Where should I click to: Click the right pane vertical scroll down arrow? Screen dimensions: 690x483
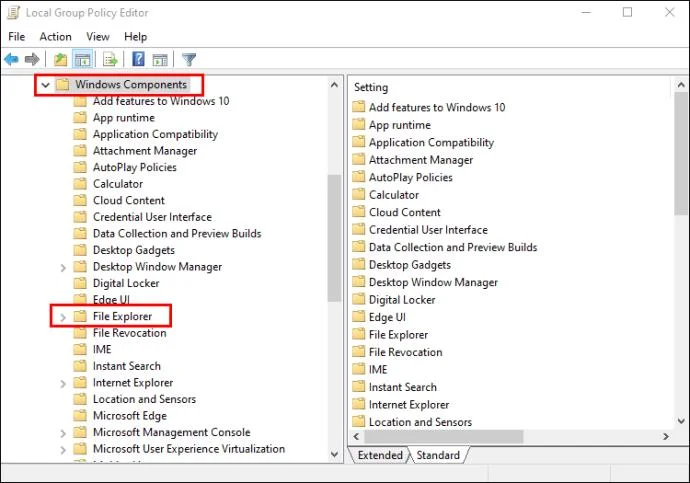point(681,421)
